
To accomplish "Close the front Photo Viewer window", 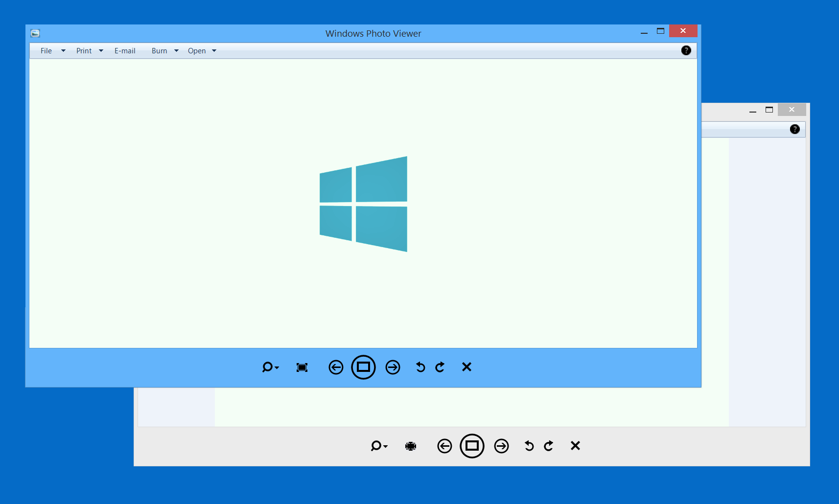I will coord(683,31).
